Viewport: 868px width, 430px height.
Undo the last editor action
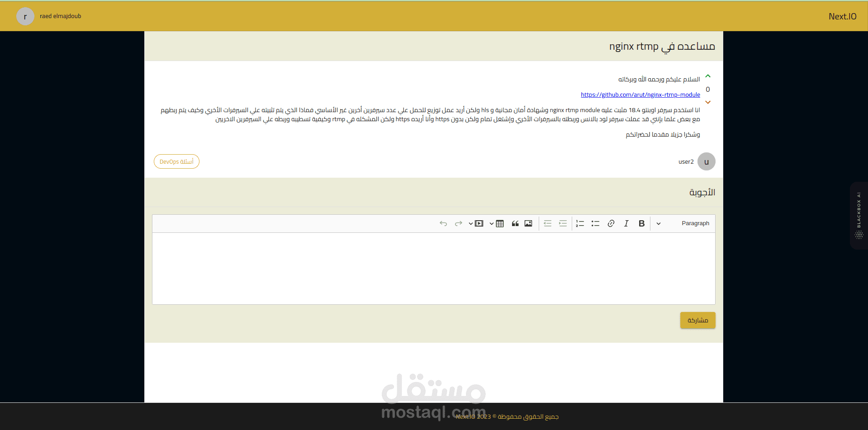pos(443,223)
